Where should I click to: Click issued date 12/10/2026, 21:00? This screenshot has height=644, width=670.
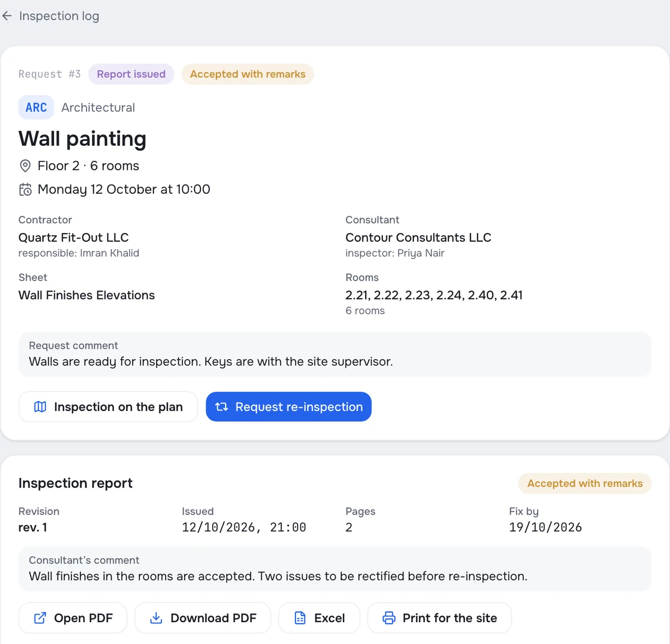[x=244, y=527]
